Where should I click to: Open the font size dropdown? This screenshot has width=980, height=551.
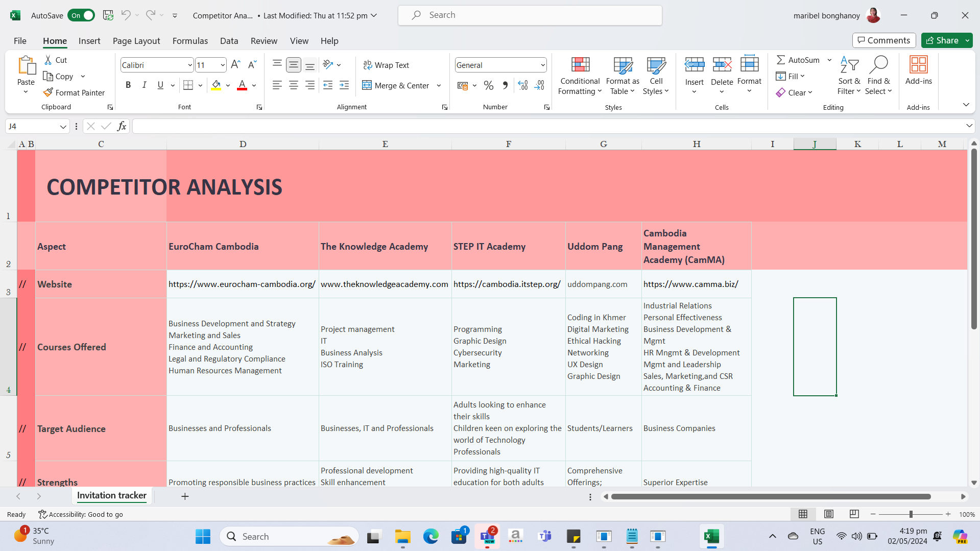coord(223,65)
